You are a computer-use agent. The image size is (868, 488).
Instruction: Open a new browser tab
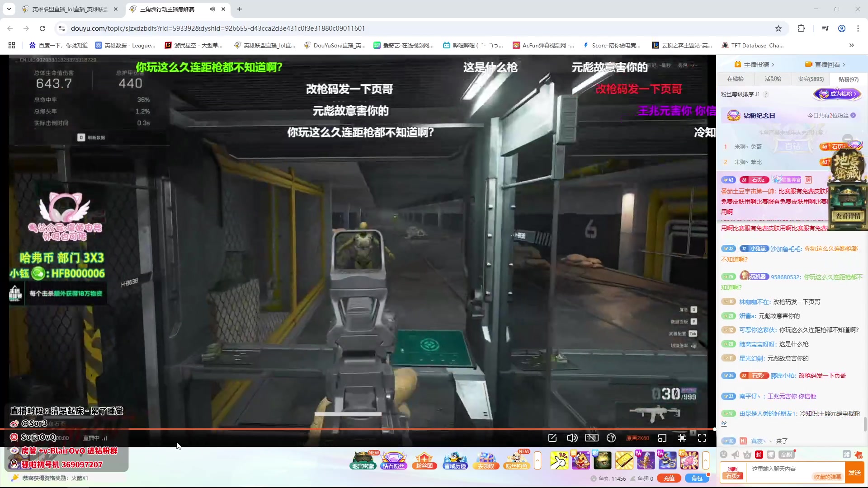click(x=240, y=9)
